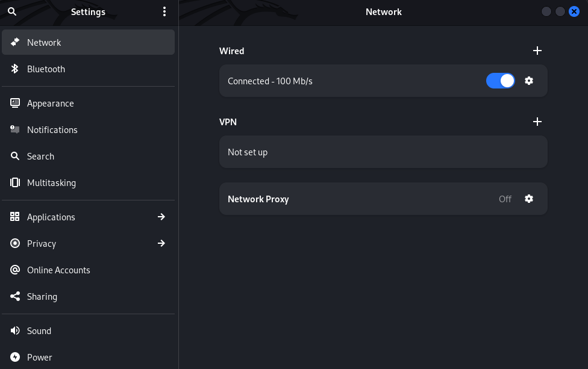Add a new wired connection with plus

(x=537, y=51)
